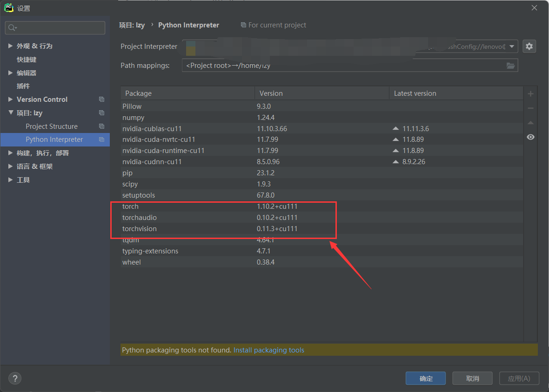549x392 pixels.
Task: Collapse the 项目: lzy tree node
Action: pyautogui.click(x=11, y=113)
